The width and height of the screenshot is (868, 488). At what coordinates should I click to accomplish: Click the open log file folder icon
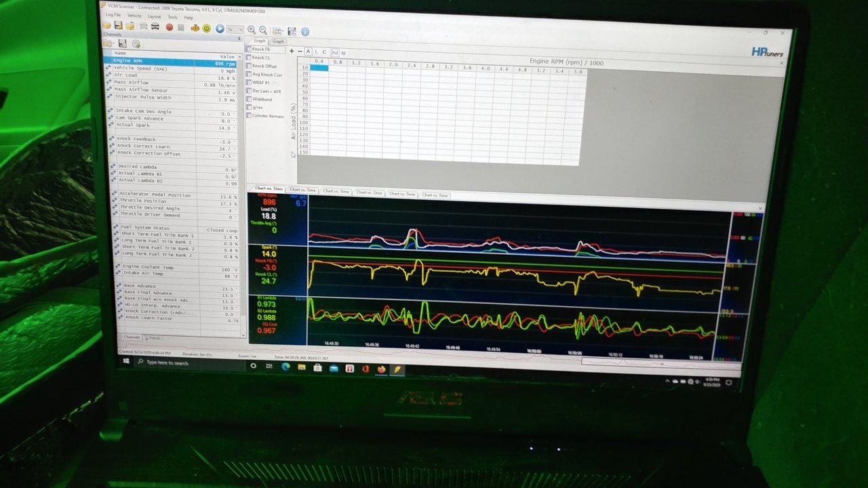[106, 25]
